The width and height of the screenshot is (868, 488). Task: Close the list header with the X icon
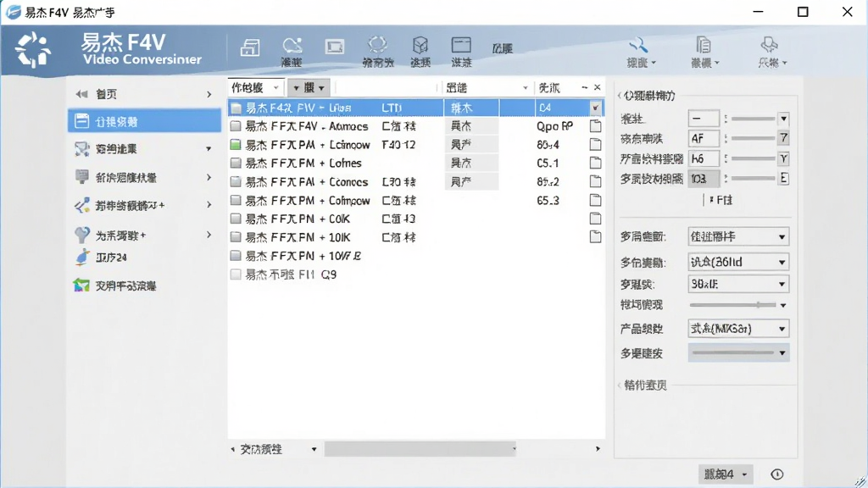coord(598,87)
